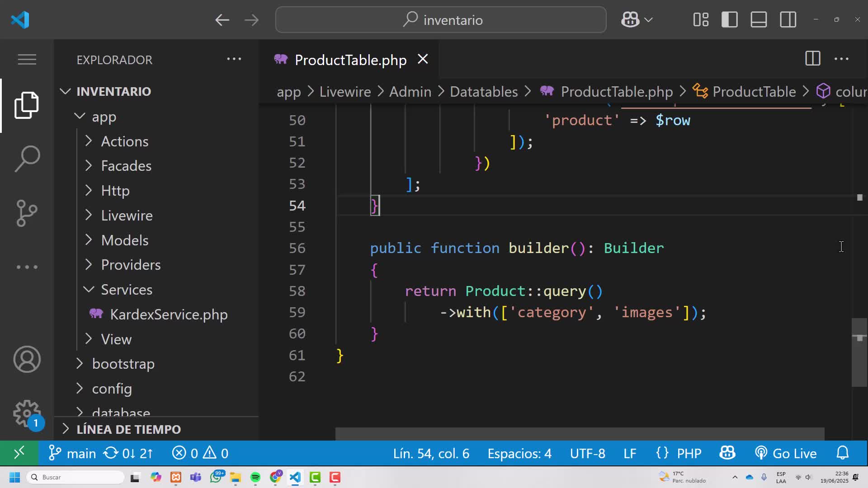Screen dimensions: 868x488
Task: Open a remote window from status bar
Action: 19,453
